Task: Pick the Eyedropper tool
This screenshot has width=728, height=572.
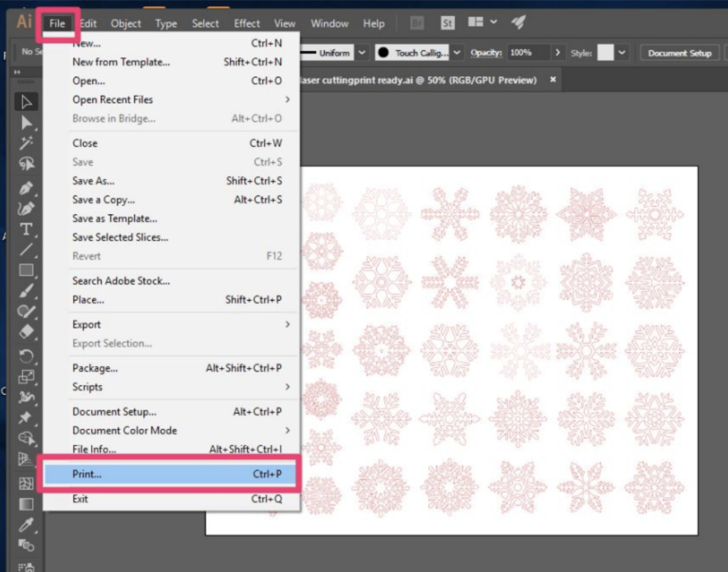Action: (26, 525)
